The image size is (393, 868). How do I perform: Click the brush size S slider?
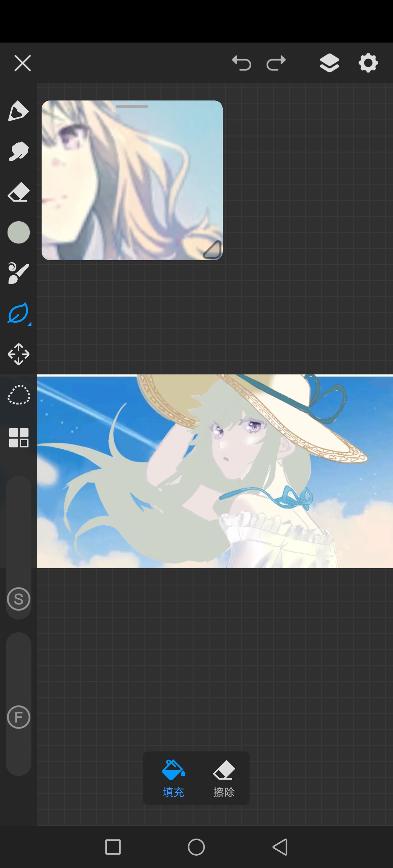pos(19,599)
